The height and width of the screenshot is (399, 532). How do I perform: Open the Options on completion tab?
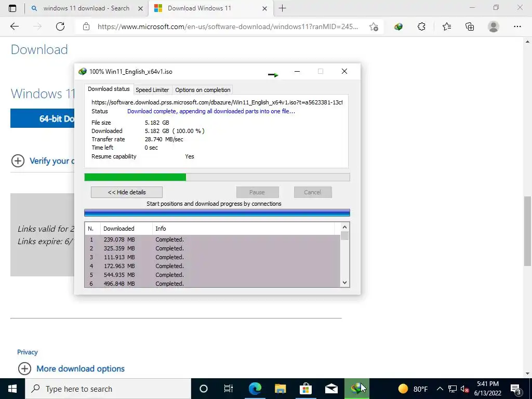(203, 90)
